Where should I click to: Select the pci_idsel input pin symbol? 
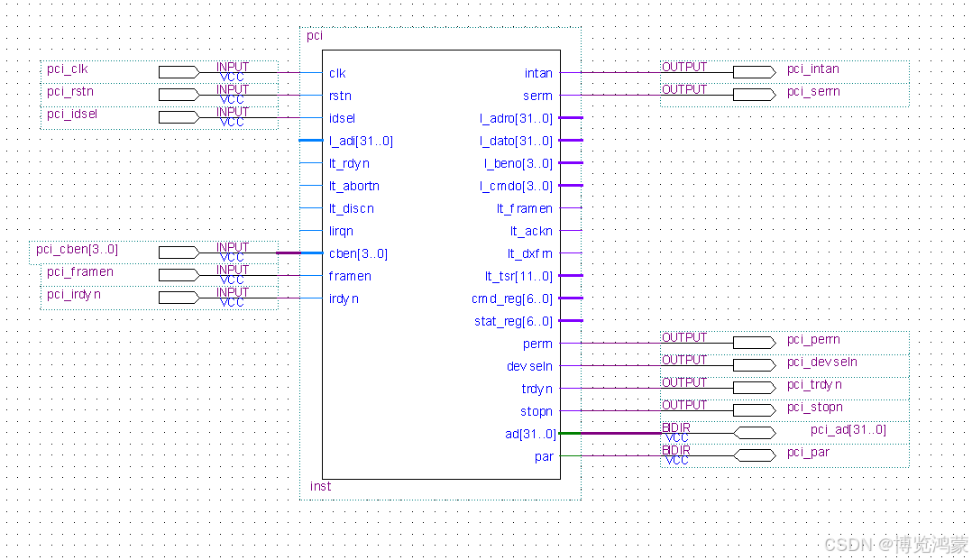[179, 117]
